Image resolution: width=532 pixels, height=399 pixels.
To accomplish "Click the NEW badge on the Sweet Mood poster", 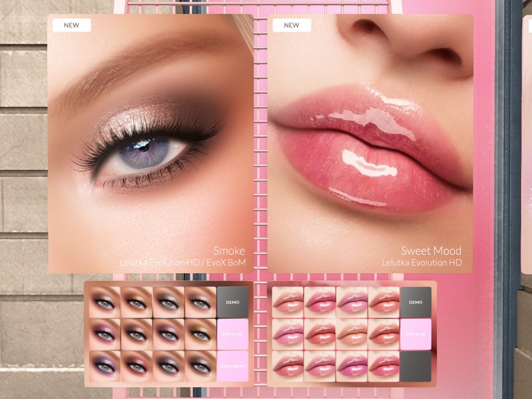I will coord(291,25).
